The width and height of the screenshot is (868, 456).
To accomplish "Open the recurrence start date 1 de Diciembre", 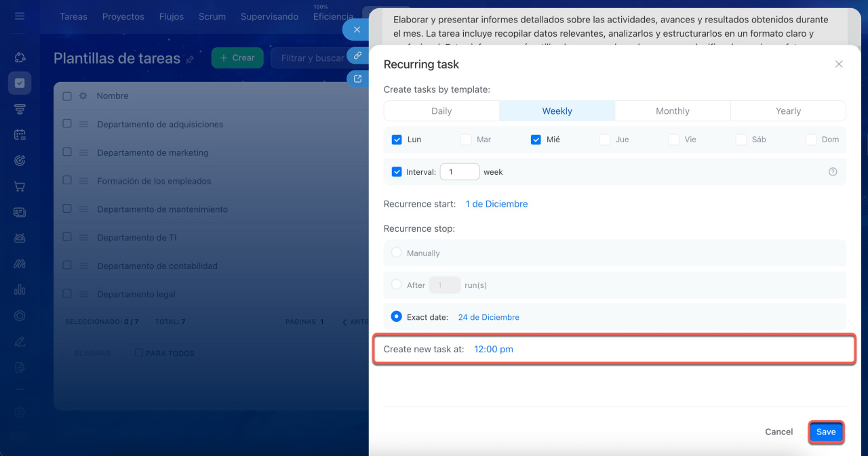I will click(496, 204).
